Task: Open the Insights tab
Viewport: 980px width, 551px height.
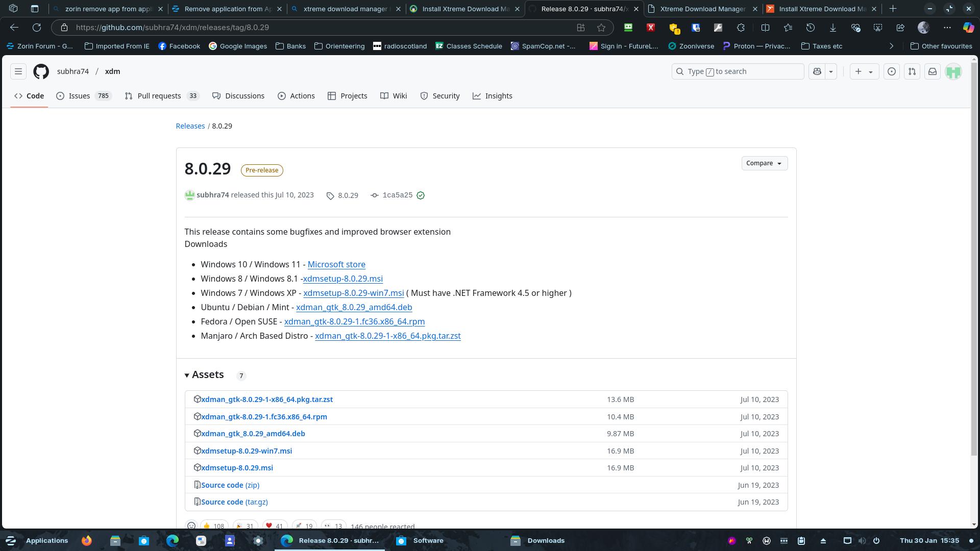Action: (493, 96)
